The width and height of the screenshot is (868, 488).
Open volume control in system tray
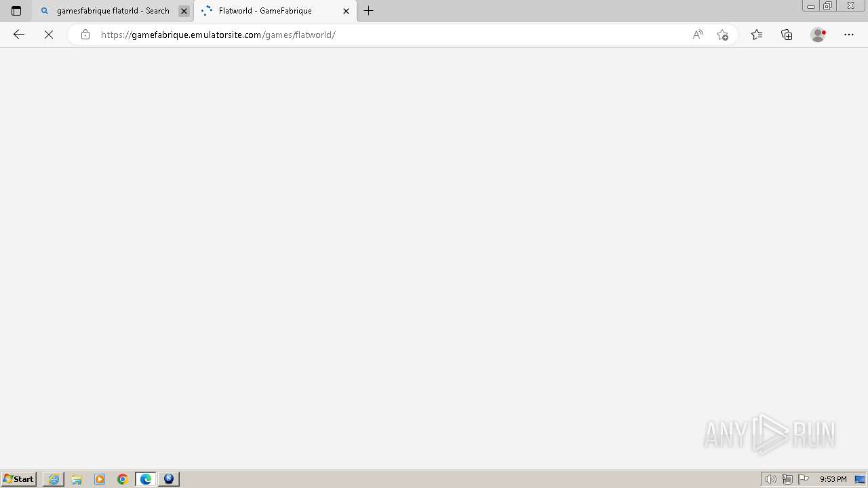770,479
